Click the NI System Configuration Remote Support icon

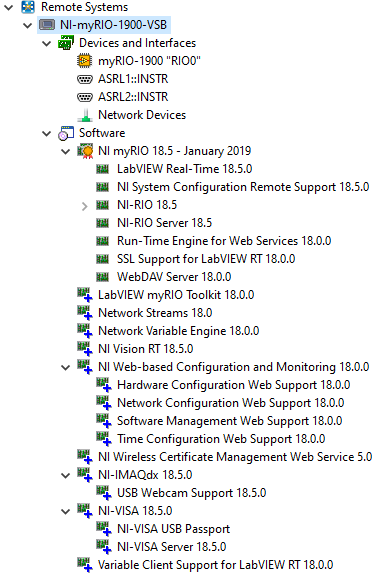coord(103,187)
